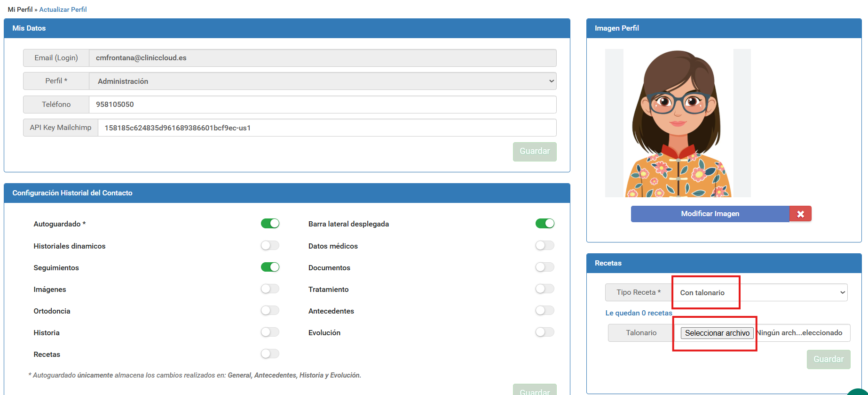The image size is (868, 395).
Task: Click the red X delete image icon
Action: coord(800,214)
